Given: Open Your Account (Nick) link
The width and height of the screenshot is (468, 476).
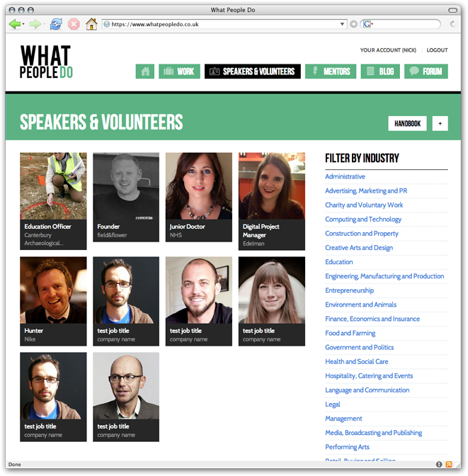Looking at the screenshot, I should (388, 50).
